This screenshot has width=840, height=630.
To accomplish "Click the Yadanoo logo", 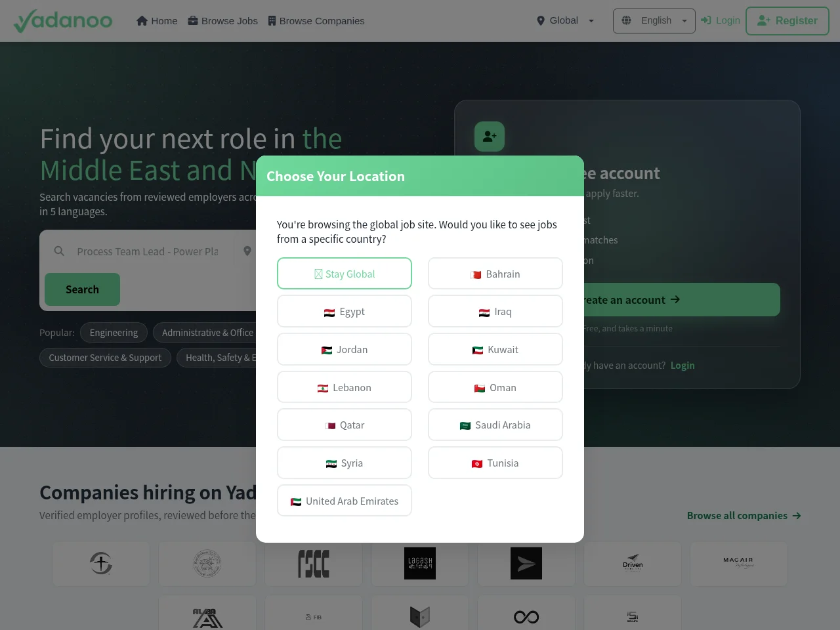I will (x=63, y=21).
